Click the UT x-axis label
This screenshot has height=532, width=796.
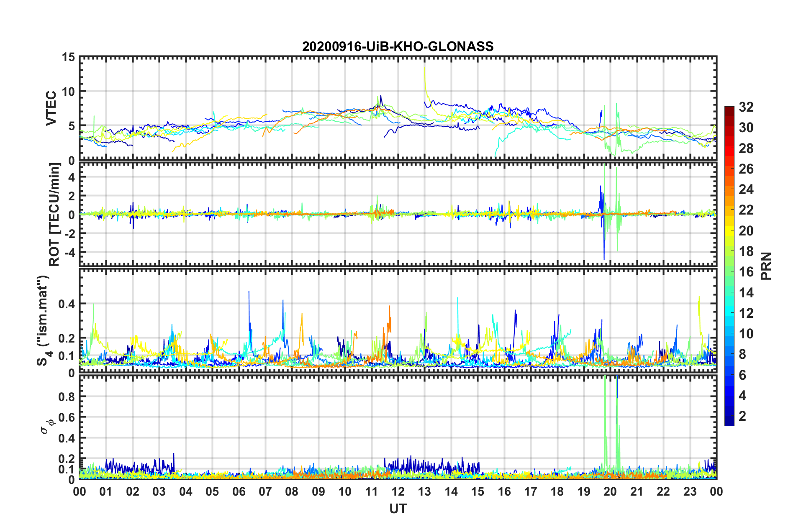click(398, 509)
